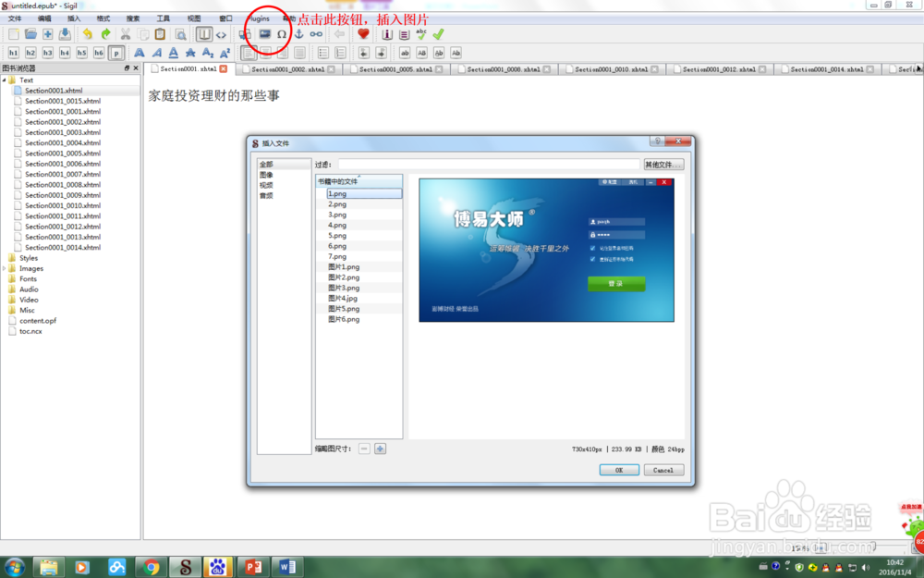Screen dimensions: 924x578
Task: Increase thumbnail size plus button
Action: click(380, 449)
